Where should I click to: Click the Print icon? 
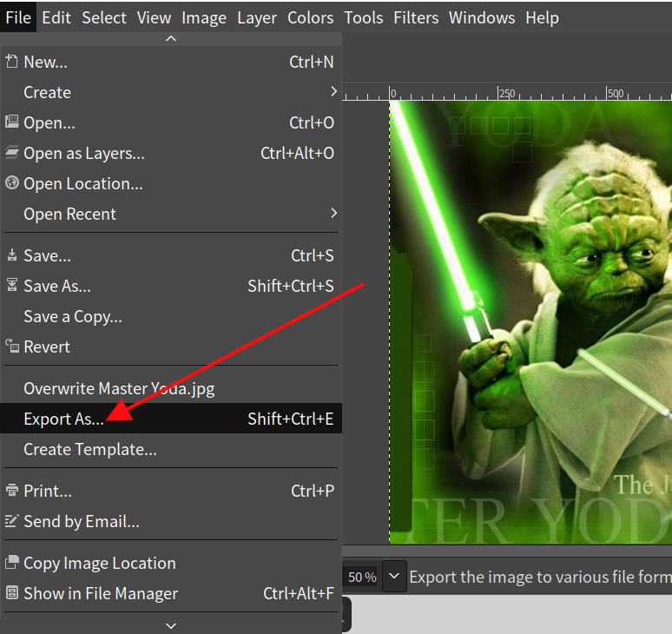pos(12,490)
